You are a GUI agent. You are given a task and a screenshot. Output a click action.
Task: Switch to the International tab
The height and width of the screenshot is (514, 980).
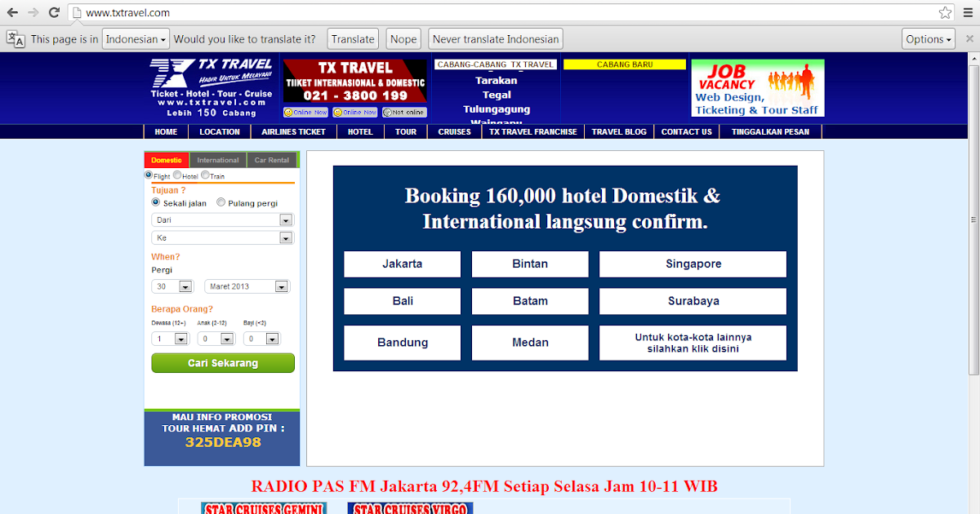218,160
